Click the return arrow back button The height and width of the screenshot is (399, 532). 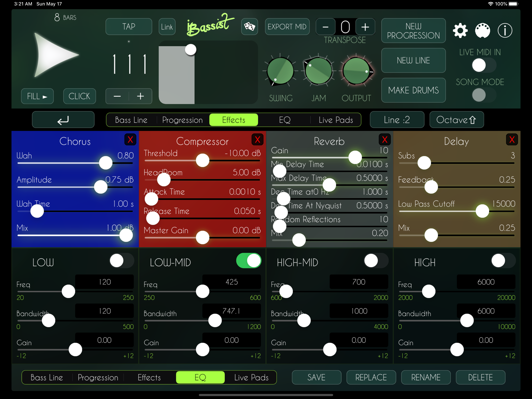click(x=63, y=120)
